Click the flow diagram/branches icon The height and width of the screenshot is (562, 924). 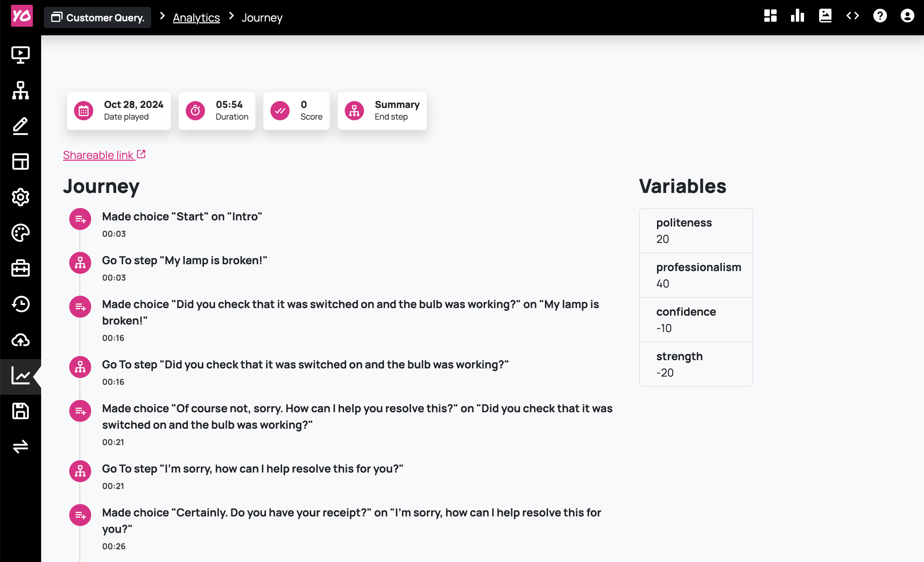[21, 90]
